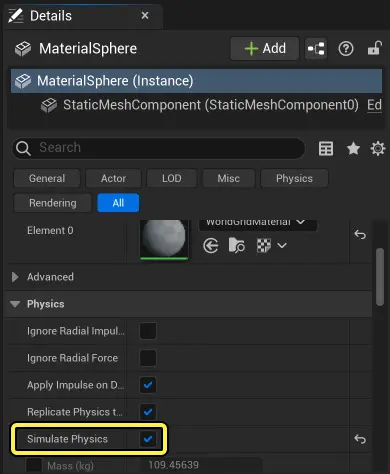Use selected asset arrow for Element 0
The image size is (390, 474).
(211, 246)
